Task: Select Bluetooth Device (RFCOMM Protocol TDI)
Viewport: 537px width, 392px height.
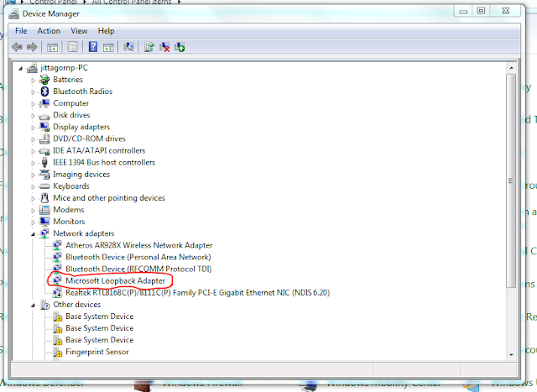Action: tap(138, 269)
